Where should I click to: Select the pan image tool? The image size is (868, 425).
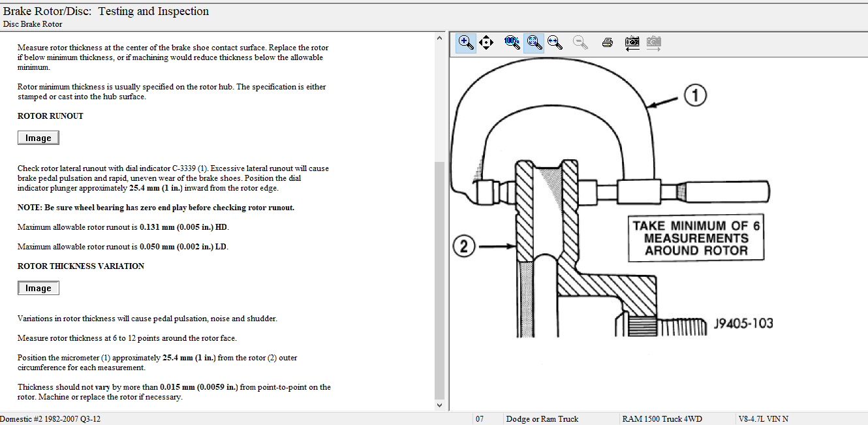[486, 42]
